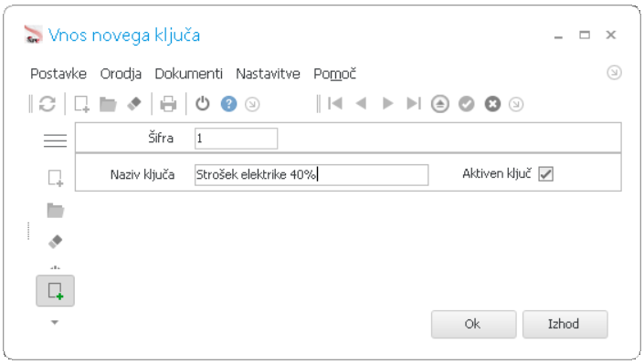
Task: Open folder icon in top toolbar
Action: 108,104
